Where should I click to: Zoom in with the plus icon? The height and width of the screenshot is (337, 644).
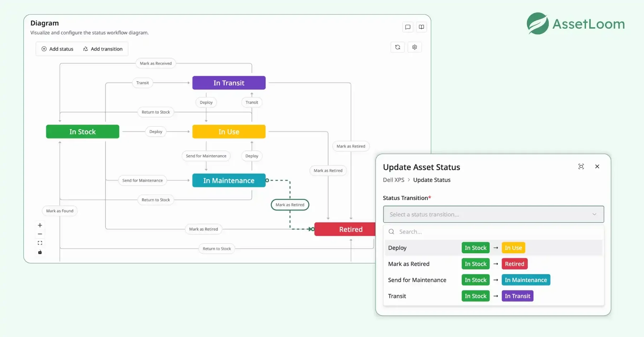coord(40,225)
